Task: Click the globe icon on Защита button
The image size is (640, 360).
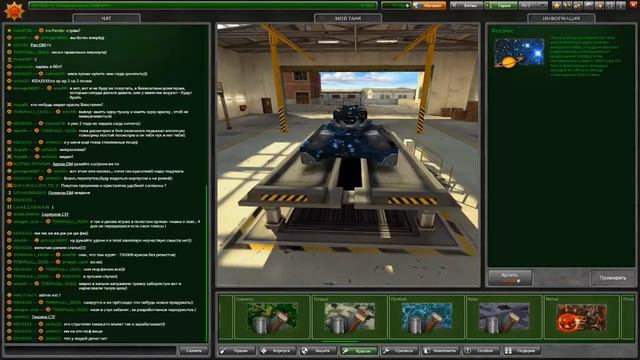Action: 304,351
